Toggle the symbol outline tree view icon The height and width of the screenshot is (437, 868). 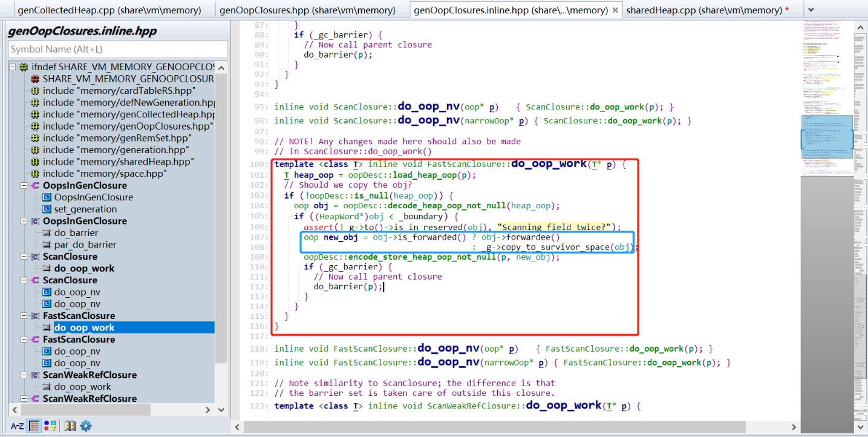pos(34,426)
